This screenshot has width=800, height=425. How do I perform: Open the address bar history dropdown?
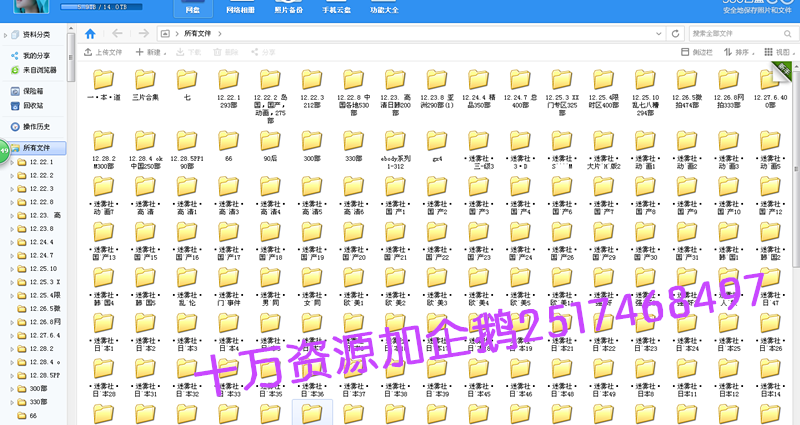click(659, 34)
